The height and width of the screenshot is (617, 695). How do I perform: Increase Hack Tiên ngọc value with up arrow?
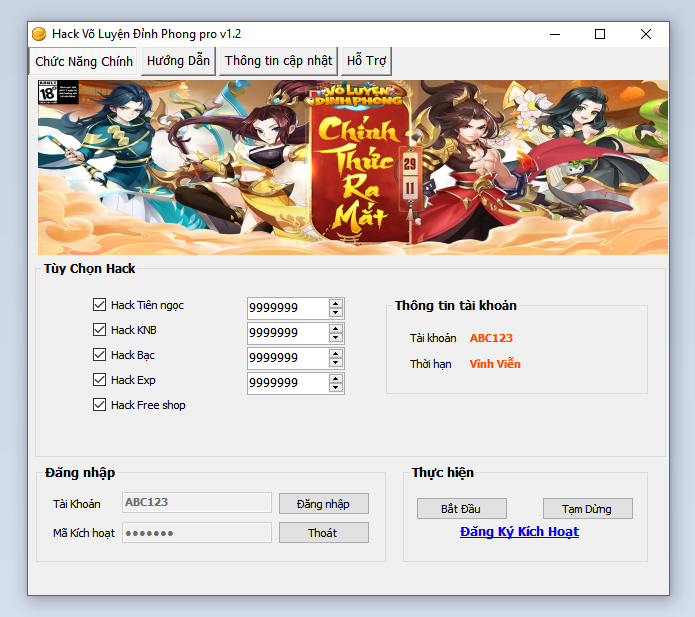pyautogui.click(x=336, y=303)
